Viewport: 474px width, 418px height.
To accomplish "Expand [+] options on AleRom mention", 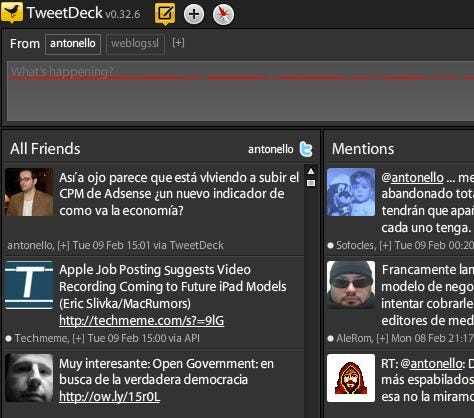I will pyautogui.click(x=382, y=338).
